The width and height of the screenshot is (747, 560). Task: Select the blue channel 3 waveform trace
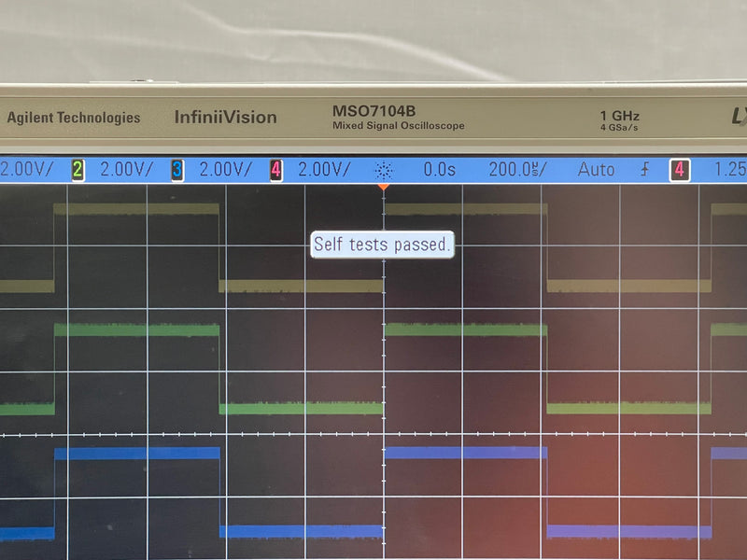click(136, 453)
